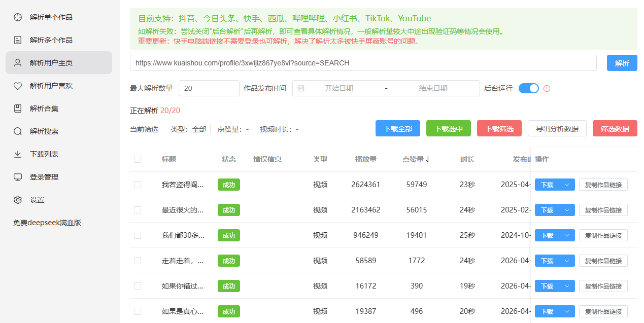Screen dimensions: 644x323
Task: Click the gear icon for 设置
Action: click(x=18, y=200)
